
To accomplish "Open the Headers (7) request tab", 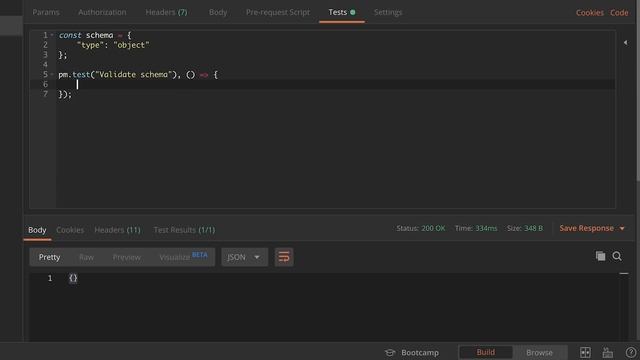I will 166,12.
